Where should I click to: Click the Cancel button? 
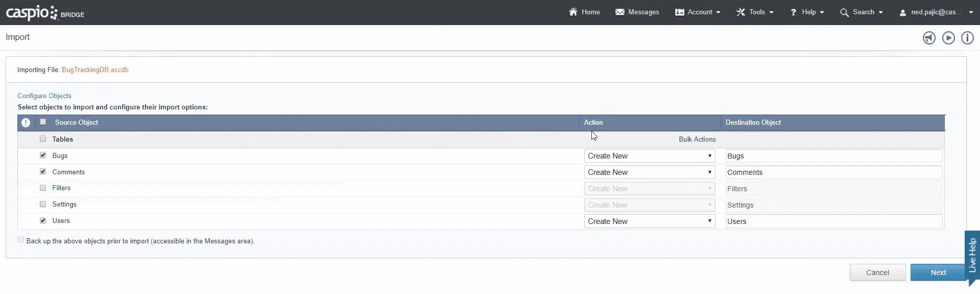[x=877, y=273]
